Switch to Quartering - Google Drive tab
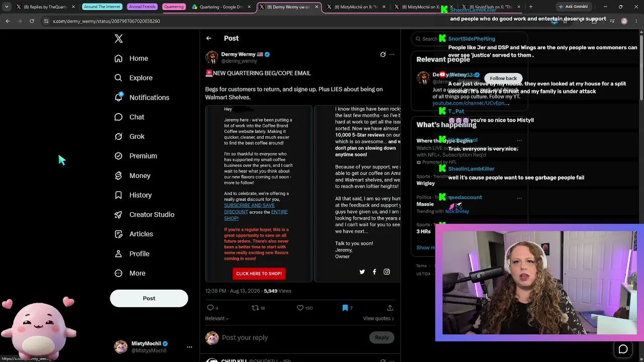Screen dimensions: 644x362 (x=221, y=7)
